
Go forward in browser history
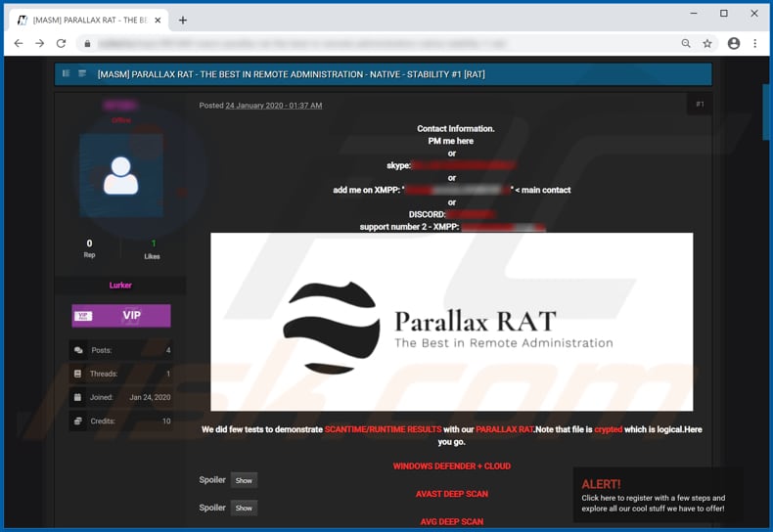pyautogui.click(x=39, y=43)
